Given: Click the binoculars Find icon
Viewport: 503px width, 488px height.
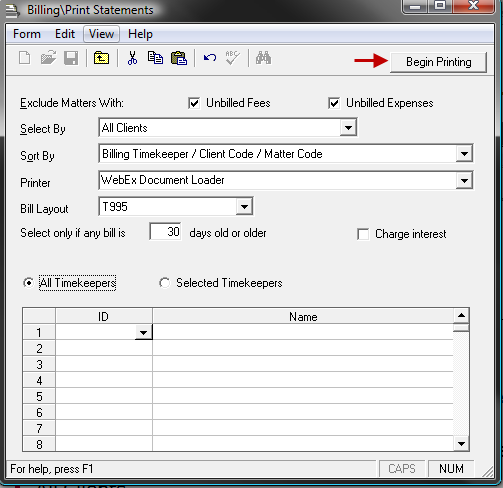Looking at the screenshot, I should tap(263, 58).
